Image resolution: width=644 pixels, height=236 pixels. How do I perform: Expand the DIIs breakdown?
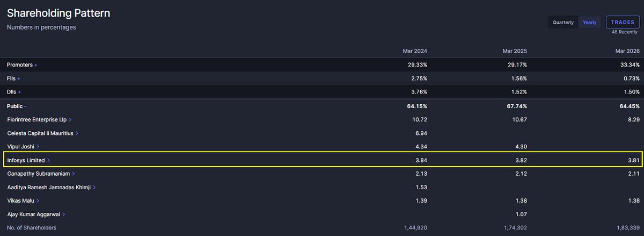14,92
